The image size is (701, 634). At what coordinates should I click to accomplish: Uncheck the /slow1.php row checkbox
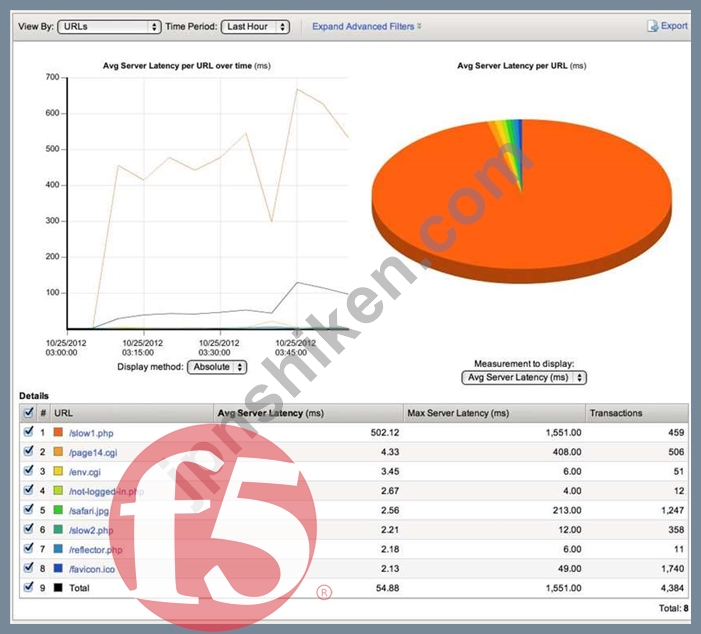[28, 431]
